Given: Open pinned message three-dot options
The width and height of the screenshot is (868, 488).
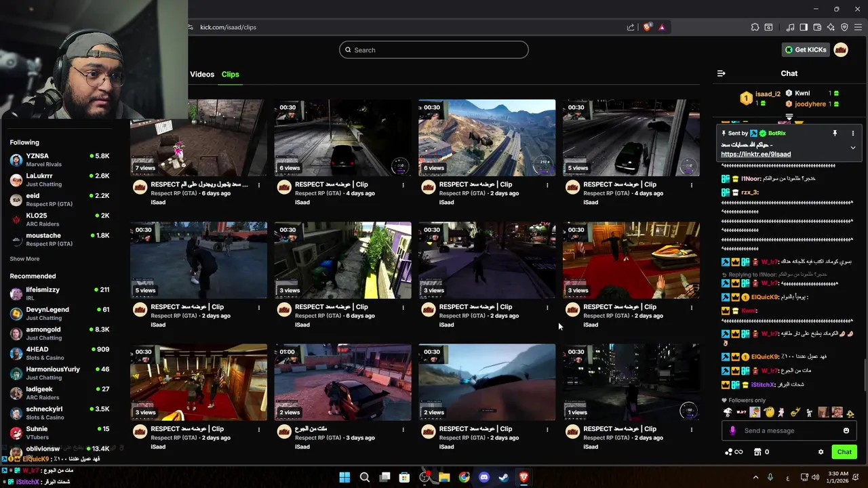Looking at the screenshot, I should [x=853, y=134].
